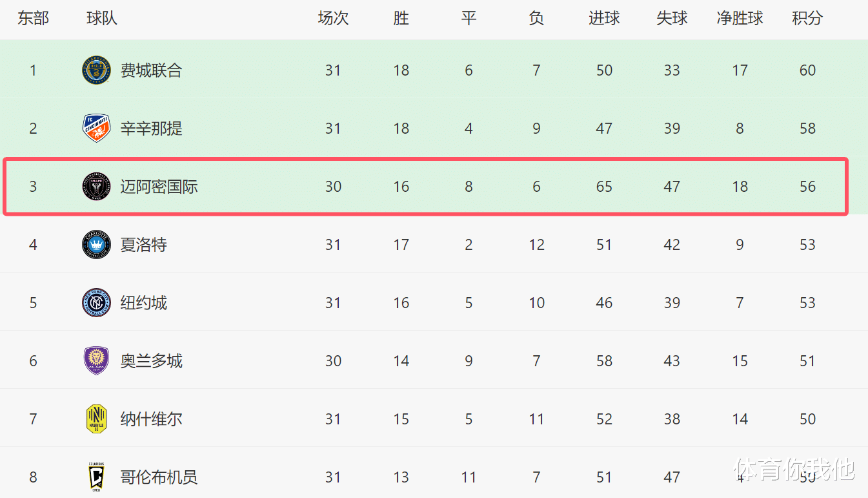Click the 东部 conference header
Screen dimensions: 868x498
33,19
